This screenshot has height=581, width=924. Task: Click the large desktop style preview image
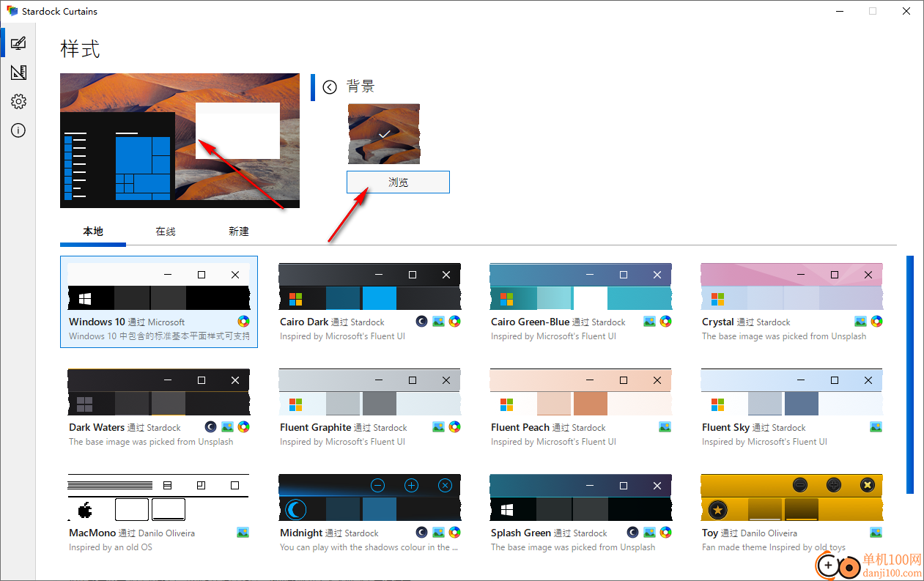point(180,141)
